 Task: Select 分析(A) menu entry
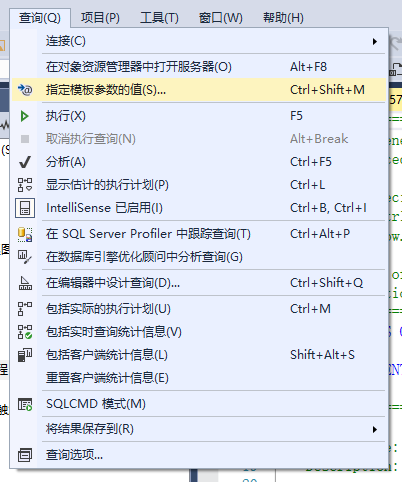[x=199, y=162]
